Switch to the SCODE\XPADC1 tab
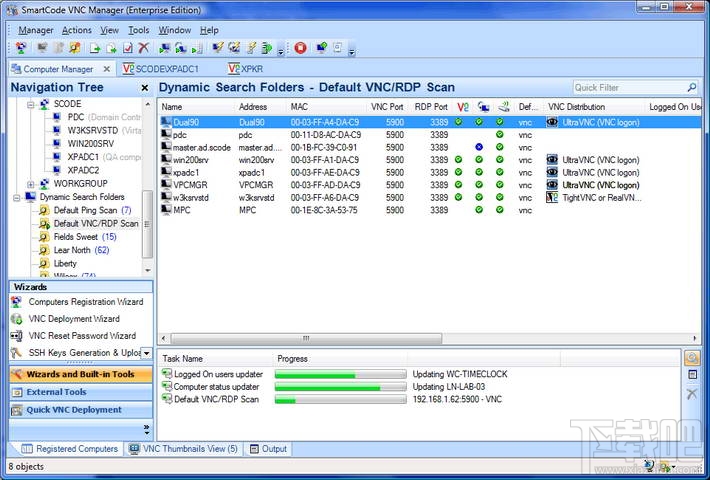The image size is (710, 480). click(161, 69)
